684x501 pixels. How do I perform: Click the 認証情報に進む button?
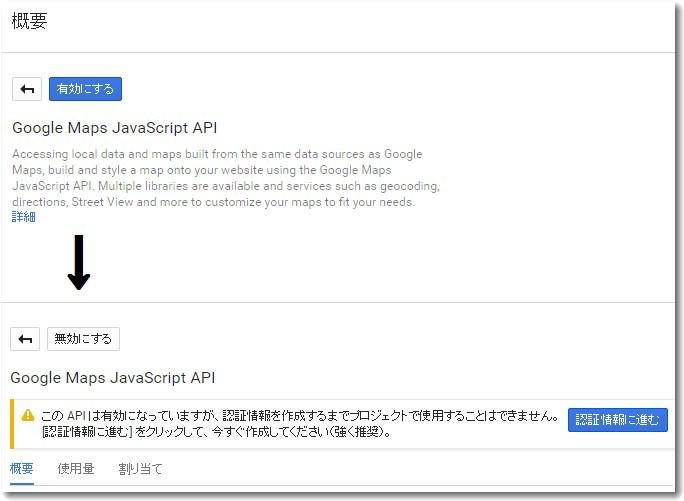pos(618,420)
